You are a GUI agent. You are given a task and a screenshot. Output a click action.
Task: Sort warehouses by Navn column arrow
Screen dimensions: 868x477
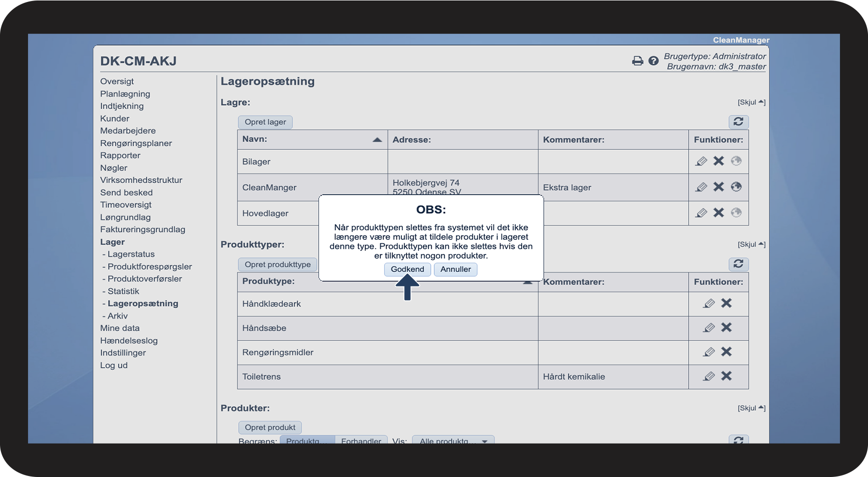point(377,140)
